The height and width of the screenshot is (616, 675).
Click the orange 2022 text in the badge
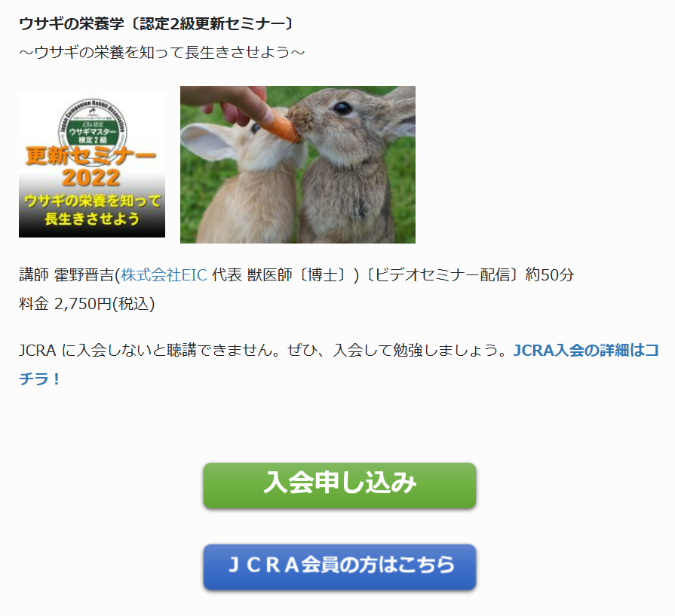point(91,177)
